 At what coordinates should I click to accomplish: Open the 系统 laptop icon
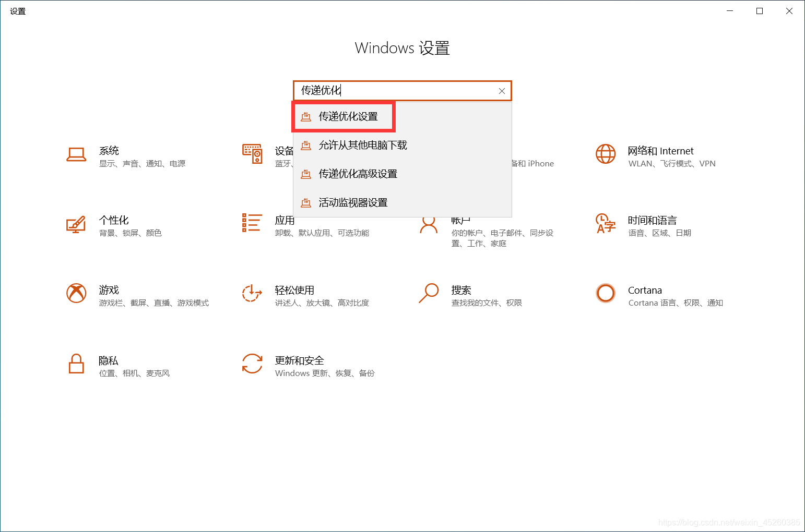[76, 154]
